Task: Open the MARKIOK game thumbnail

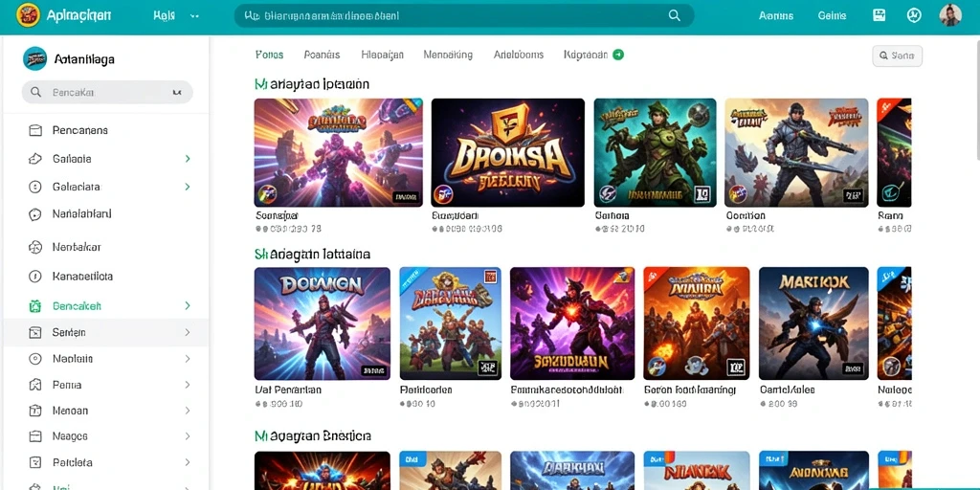Action: pos(813,323)
